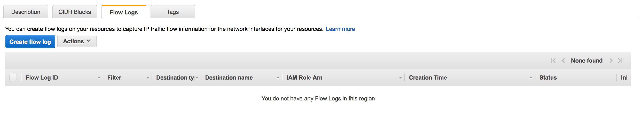Open IAM Role Arn column dropdown arrow
Viewport: 644px width, 137px height.
click(400, 78)
